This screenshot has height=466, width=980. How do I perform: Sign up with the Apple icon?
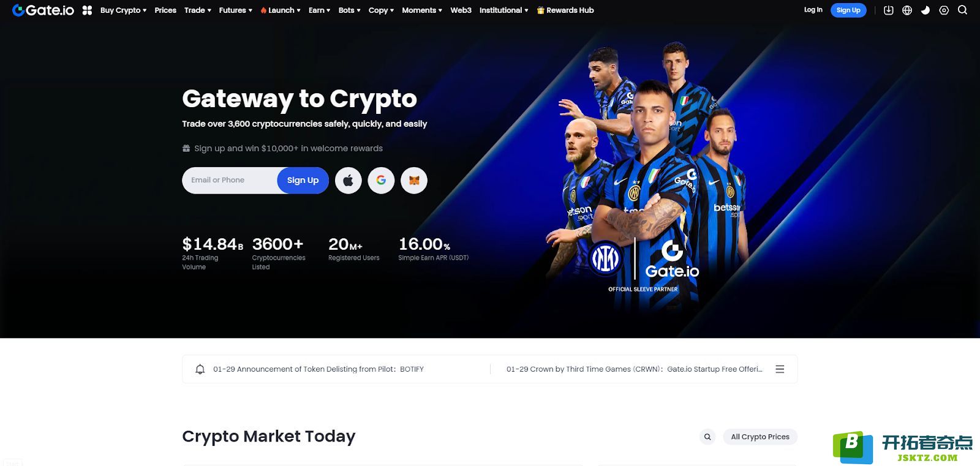[x=348, y=181]
